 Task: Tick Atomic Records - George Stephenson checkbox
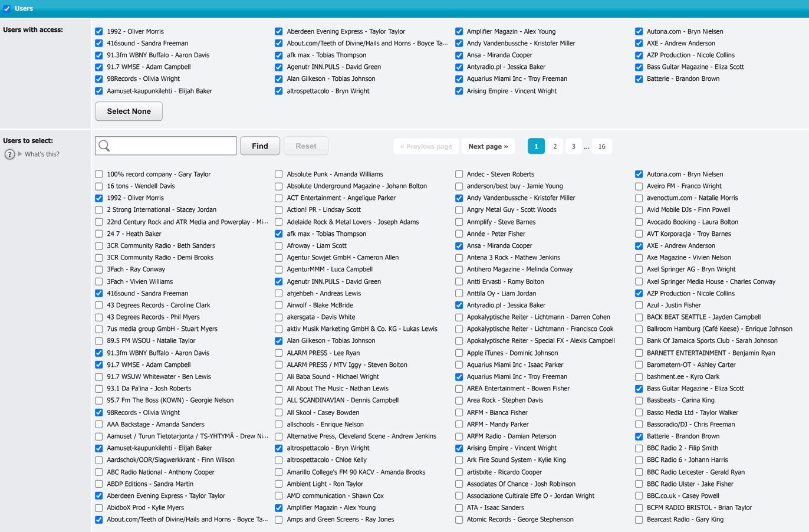[x=459, y=520]
